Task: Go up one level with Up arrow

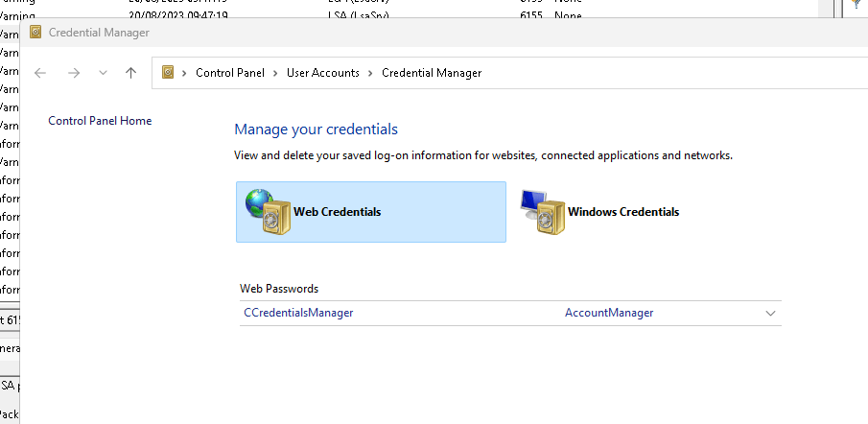Action: [130, 73]
